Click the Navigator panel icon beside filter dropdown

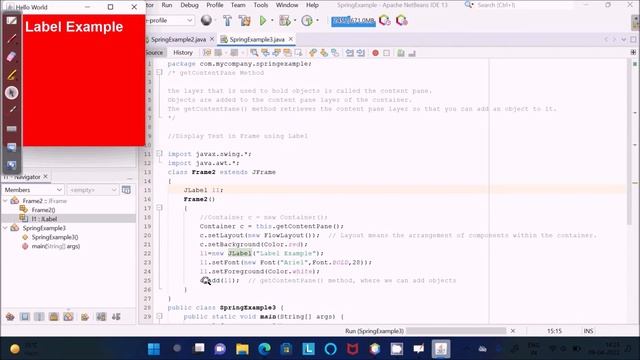[127, 190]
